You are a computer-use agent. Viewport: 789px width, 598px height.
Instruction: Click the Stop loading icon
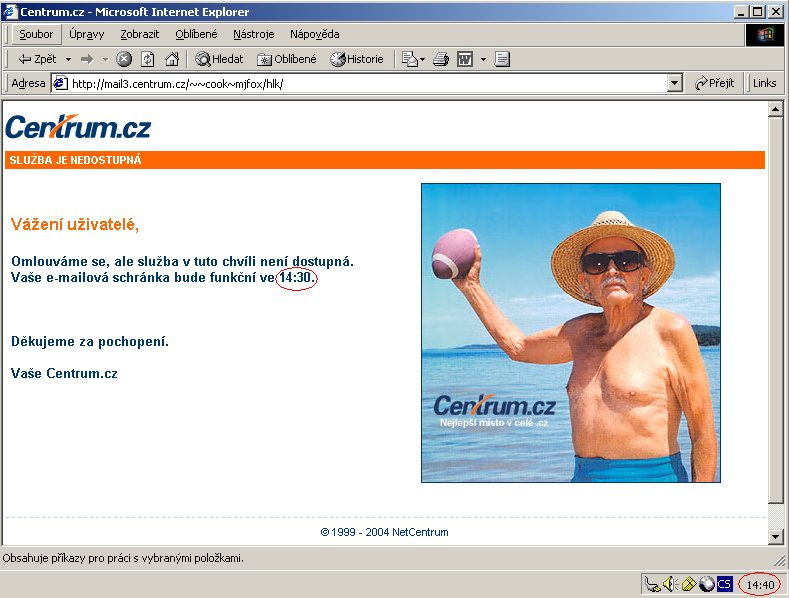point(124,59)
